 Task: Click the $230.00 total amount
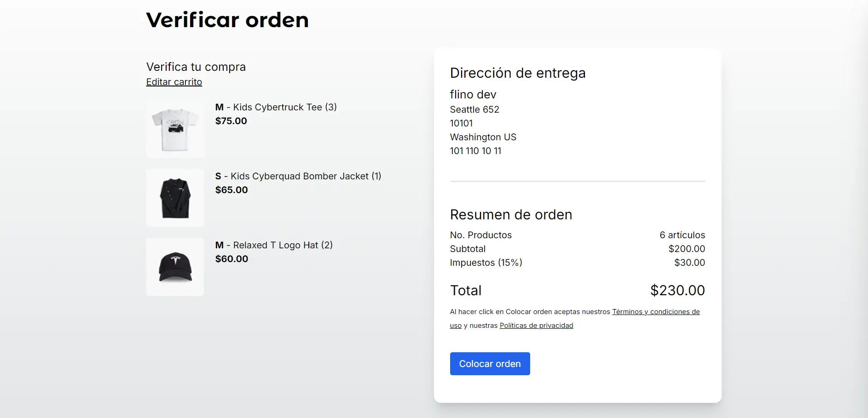[x=677, y=291]
